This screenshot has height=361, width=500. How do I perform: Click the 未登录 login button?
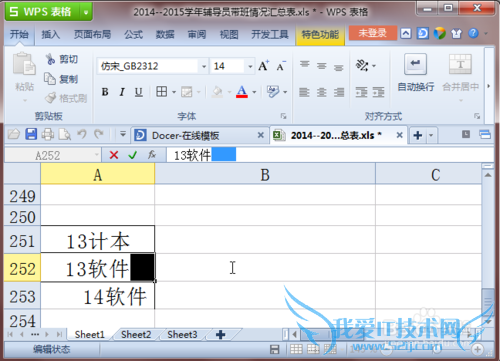[373, 33]
